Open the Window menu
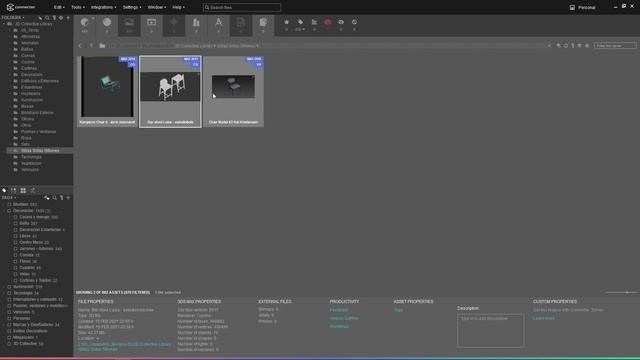The image size is (640, 360). click(x=157, y=7)
